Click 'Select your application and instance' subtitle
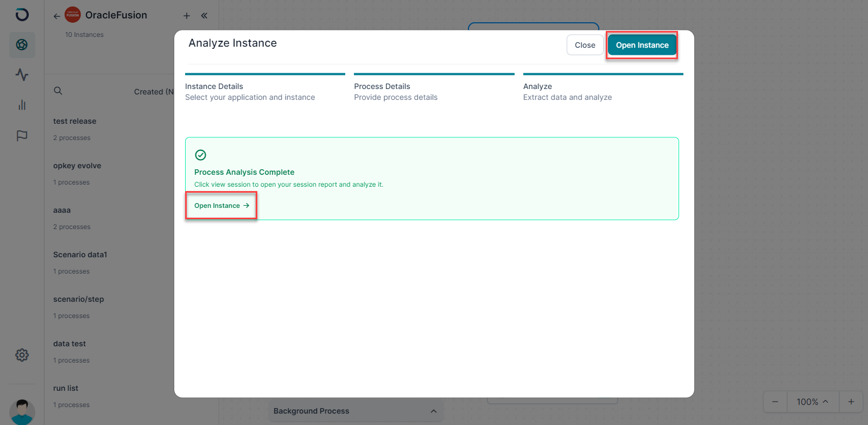Viewport: 868px width, 425px height. pyautogui.click(x=250, y=97)
